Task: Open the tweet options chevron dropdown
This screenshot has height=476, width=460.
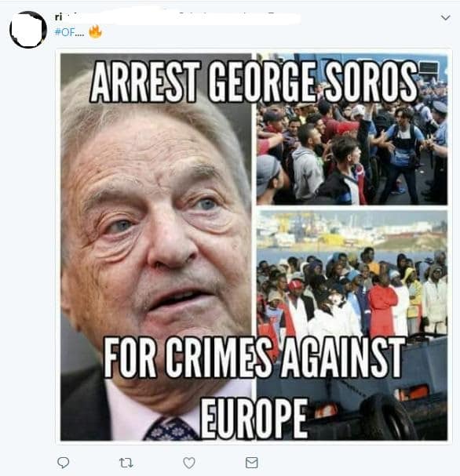Action: [x=445, y=17]
